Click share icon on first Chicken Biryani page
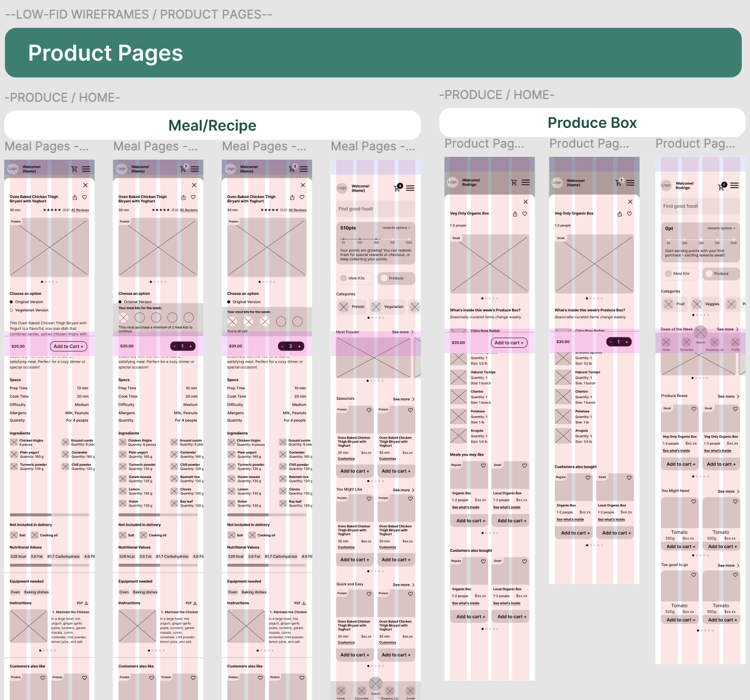The image size is (750, 700). [x=75, y=197]
